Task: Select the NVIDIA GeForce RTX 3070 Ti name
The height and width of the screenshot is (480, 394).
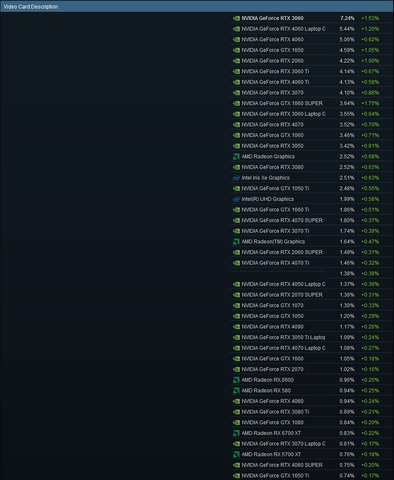Action: [275, 231]
